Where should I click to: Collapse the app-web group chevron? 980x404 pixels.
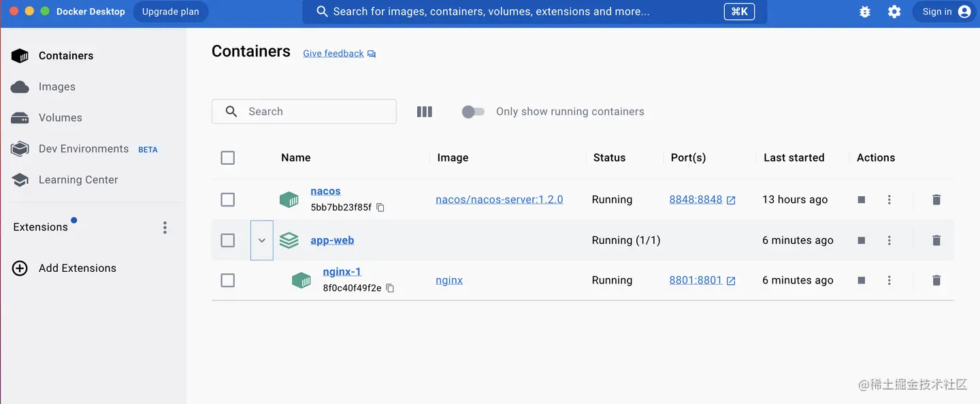click(262, 240)
